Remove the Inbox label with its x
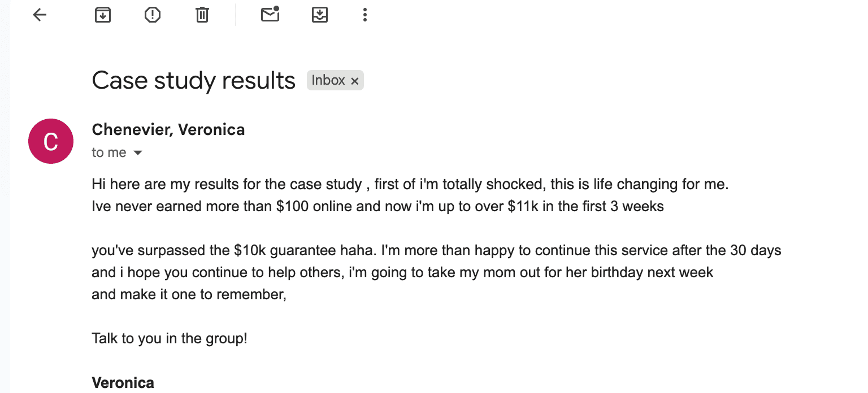Screen dimensions: 868x393 coord(355,81)
